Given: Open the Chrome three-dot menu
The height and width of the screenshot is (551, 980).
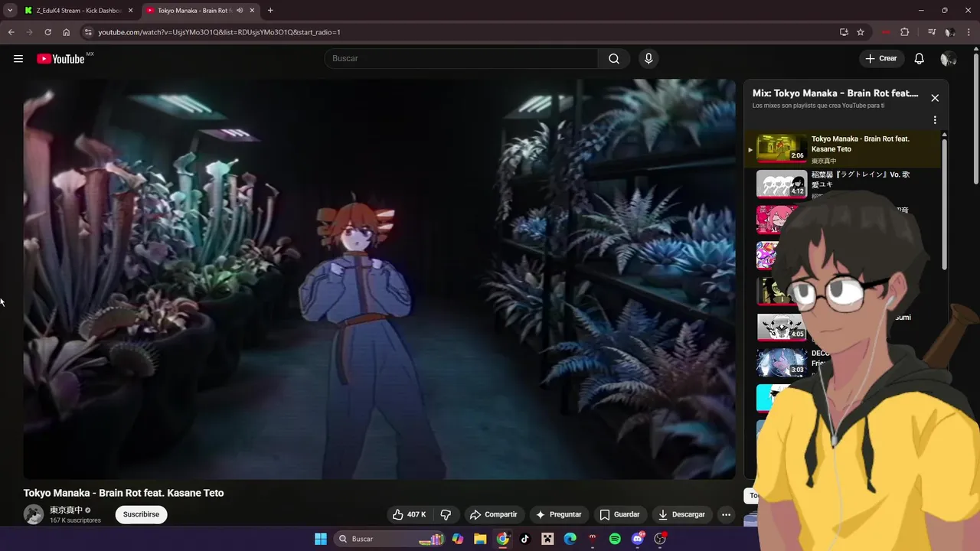Looking at the screenshot, I should pyautogui.click(x=969, y=32).
